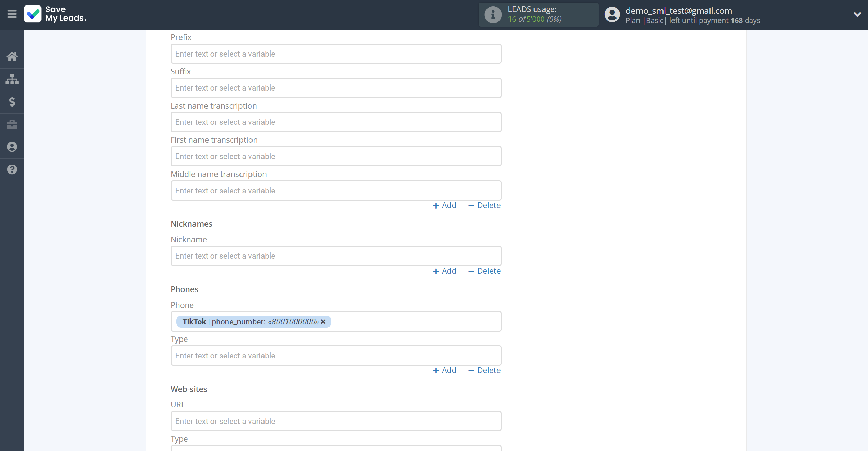868x451 pixels.
Task: Select the URL input field under Web-sites
Action: 336,420
